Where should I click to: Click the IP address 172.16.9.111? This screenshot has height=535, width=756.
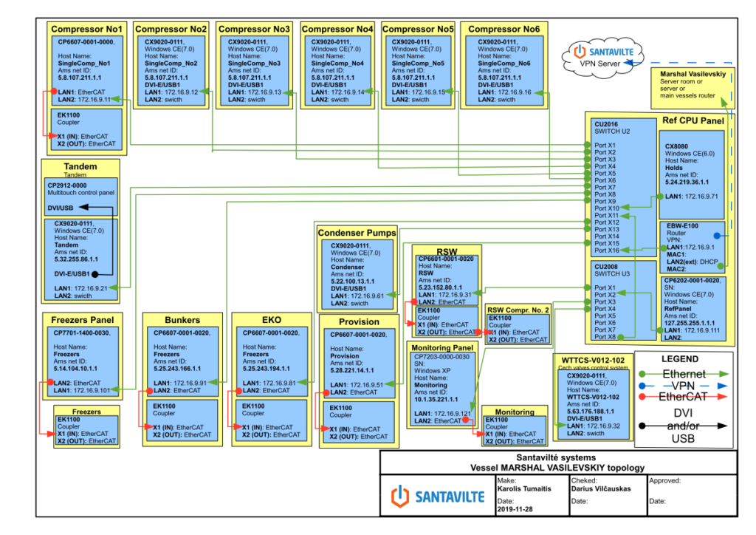point(702,330)
